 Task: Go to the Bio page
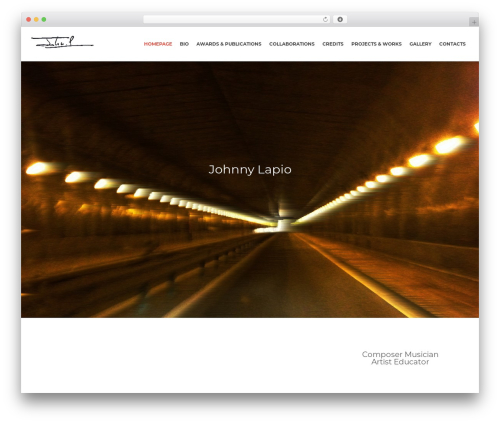point(184,44)
